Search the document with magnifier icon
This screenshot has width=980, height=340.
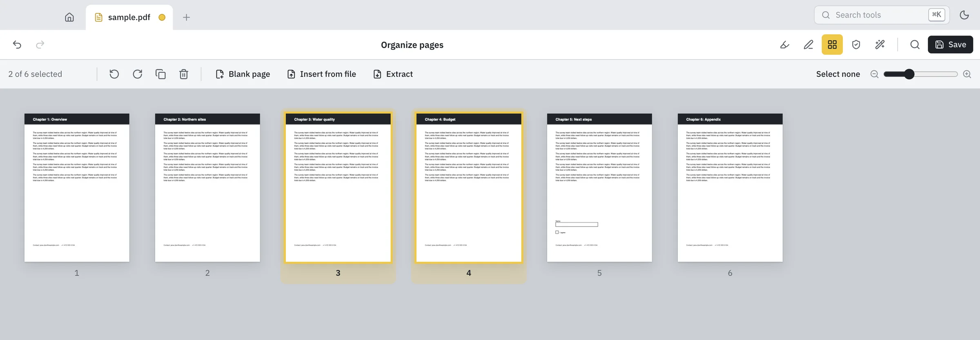tap(915, 44)
